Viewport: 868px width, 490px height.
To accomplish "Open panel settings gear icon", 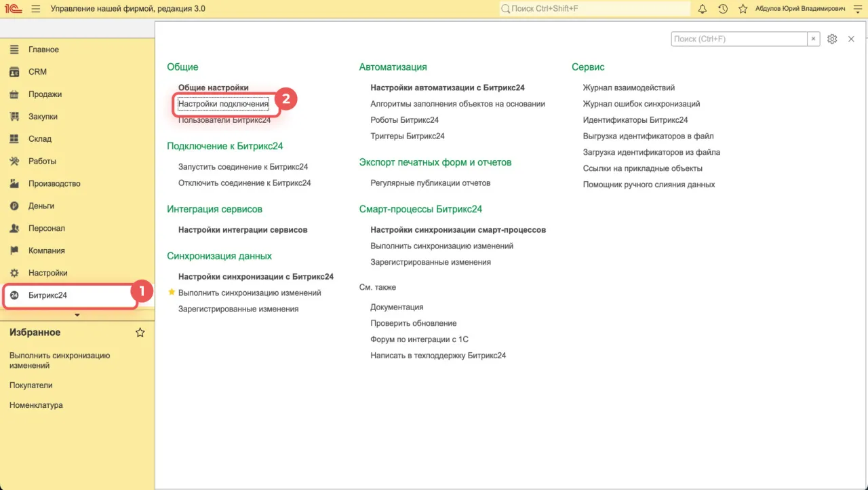I will (x=833, y=39).
